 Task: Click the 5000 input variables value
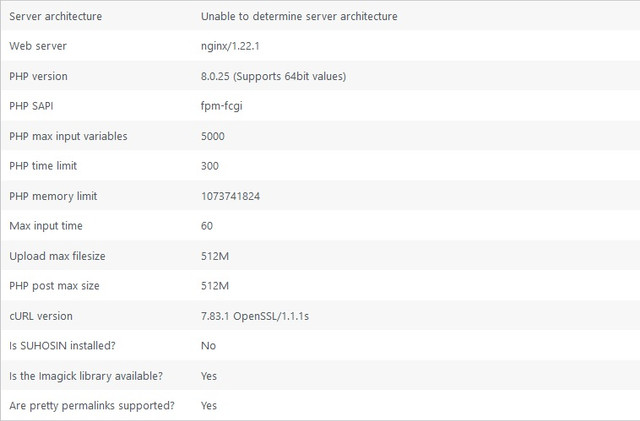pyautogui.click(x=213, y=136)
